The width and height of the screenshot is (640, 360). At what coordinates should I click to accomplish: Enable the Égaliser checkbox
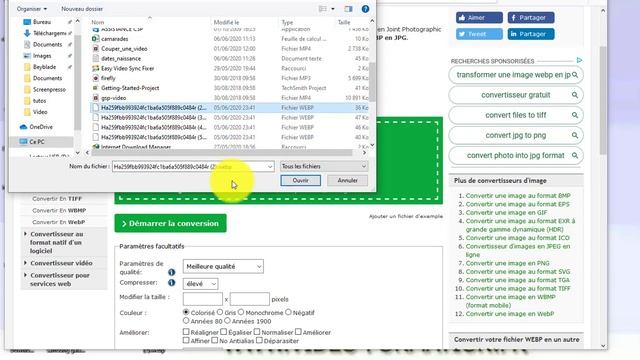click(224, 332)
